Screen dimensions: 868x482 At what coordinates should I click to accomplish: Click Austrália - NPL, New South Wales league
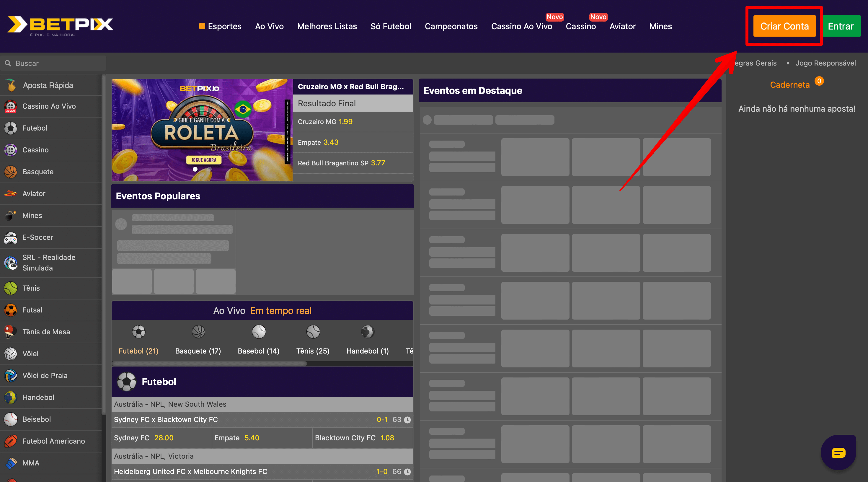point(262,404)
